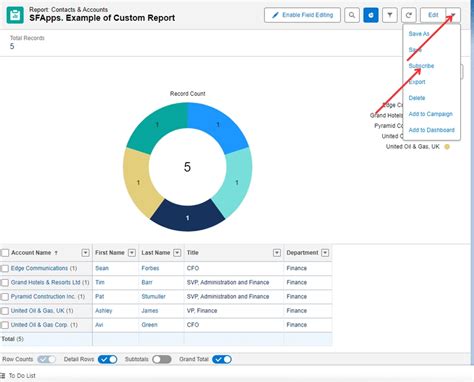Open contact first name Avi

(99, 325)
